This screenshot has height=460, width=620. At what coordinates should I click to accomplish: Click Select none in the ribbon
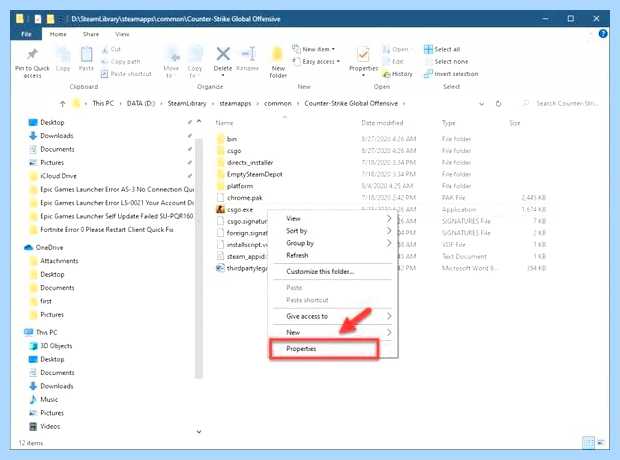coord(446,62)
